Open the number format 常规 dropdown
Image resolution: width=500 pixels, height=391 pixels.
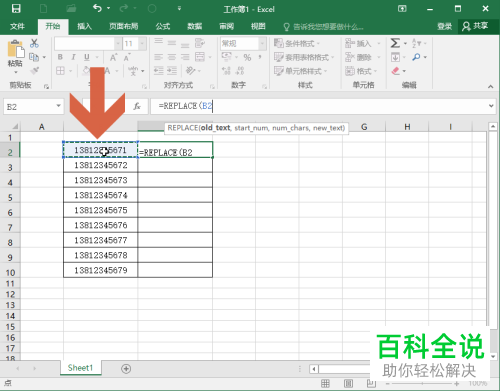(x=262, y=43)
